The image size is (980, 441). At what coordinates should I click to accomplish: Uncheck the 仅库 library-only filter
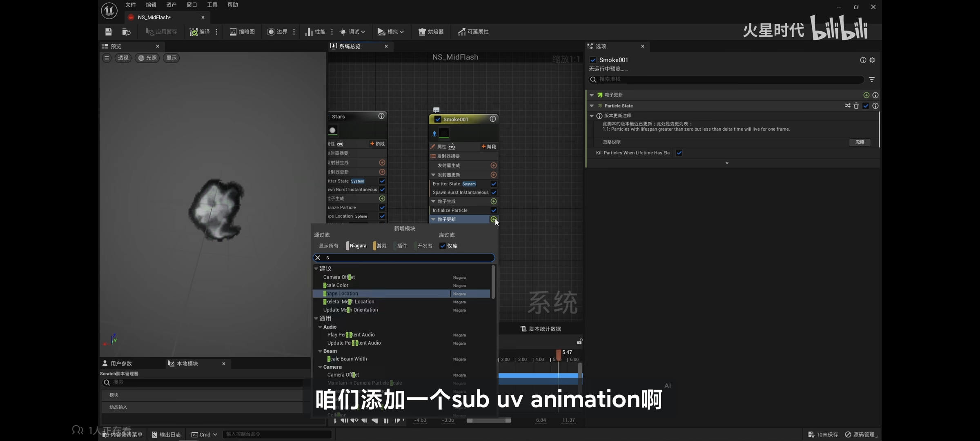tap(443, 246)
